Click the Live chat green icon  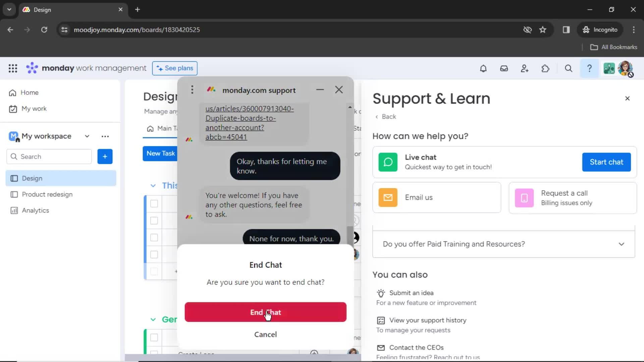click(x=388, y=162)
